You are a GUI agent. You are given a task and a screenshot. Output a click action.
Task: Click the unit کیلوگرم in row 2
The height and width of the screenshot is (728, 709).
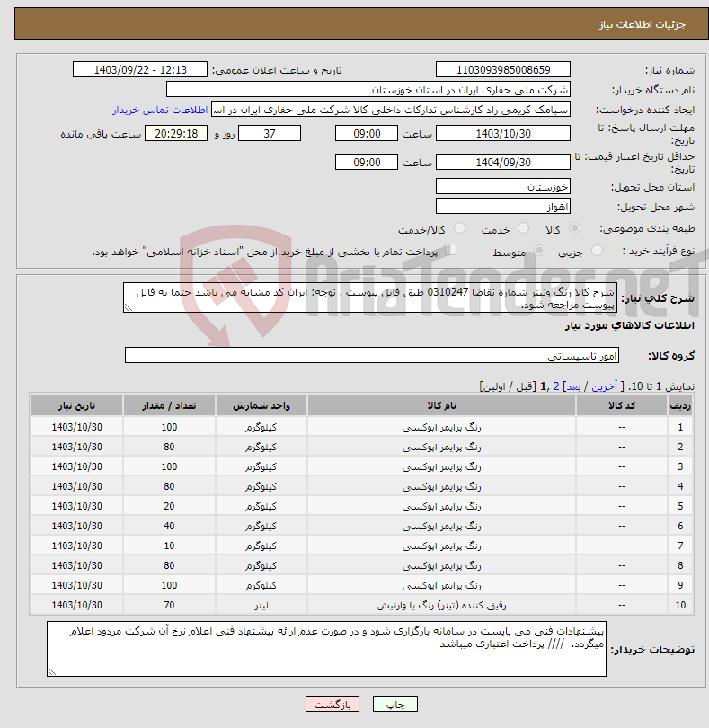(261, 447)
